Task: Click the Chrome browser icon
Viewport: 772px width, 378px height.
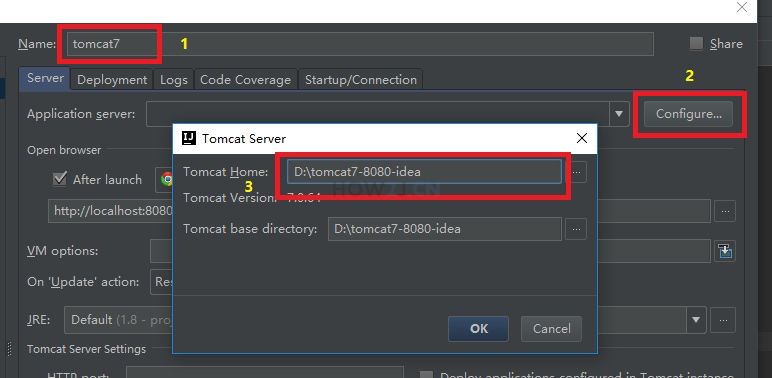Action: coord(166,179)
